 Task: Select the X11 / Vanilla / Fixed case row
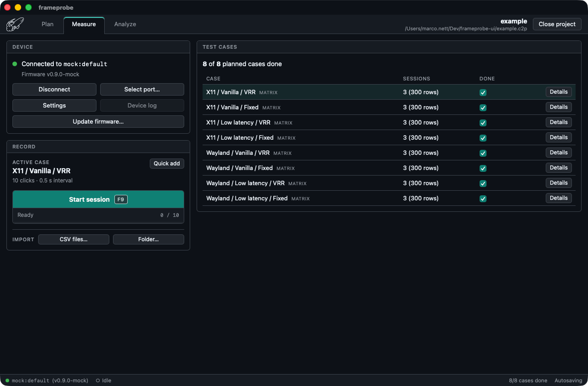(389, 107)
